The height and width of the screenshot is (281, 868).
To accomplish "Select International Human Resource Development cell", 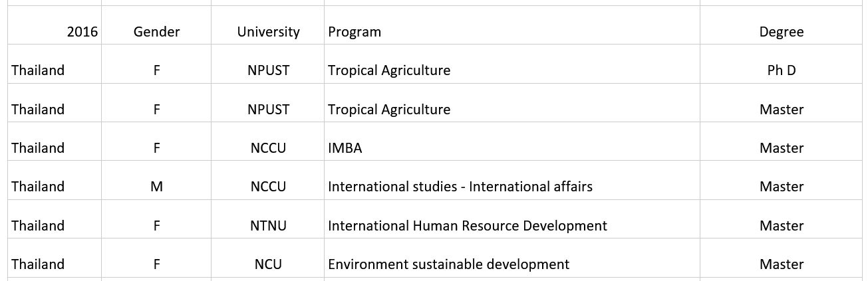I will 512,226.
